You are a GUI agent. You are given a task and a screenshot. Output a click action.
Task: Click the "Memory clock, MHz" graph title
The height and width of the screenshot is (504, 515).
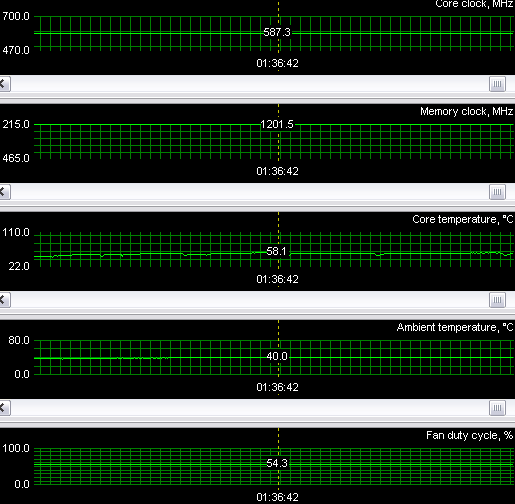pyautogui.click(x=466, y=111)
